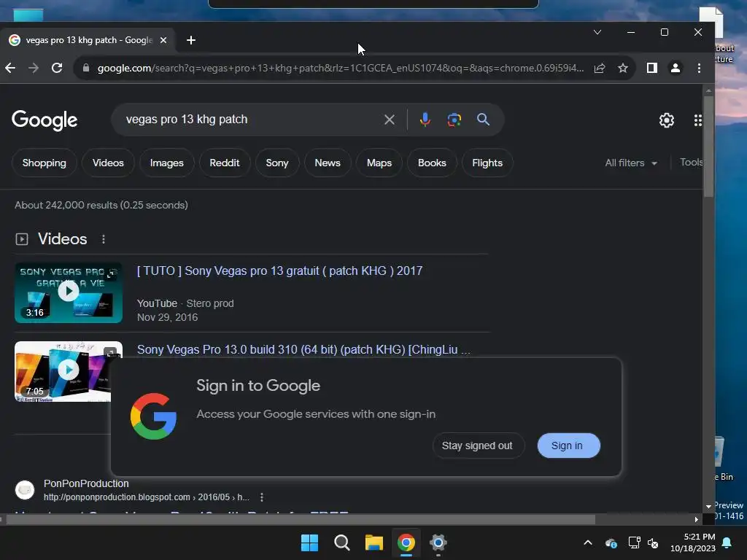Filter results by Maps
This screenshot has height=560, width=747.
tap(379, 163)
